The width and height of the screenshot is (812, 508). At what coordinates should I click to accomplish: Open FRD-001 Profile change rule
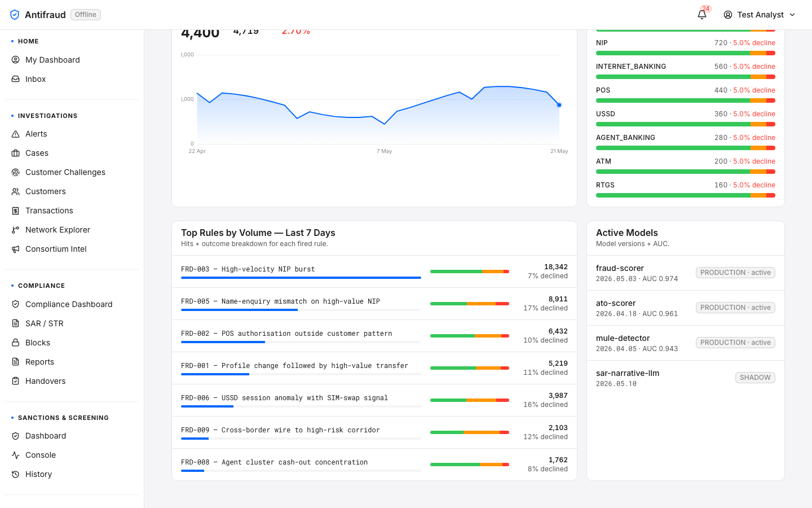click(x=374, y=368)
